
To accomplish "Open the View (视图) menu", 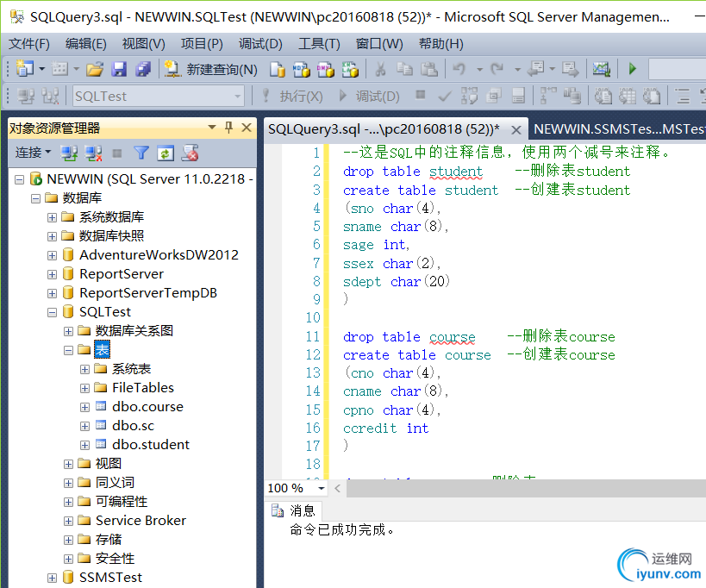I will click(144, 44).
